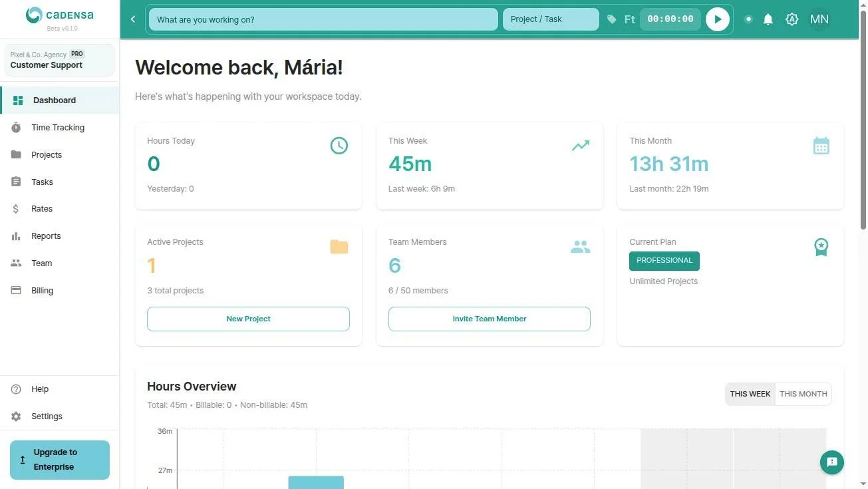Image resolution: width=868 pixels, height=489 pixels.
Task: Click the 'Hours Overview' heading
Action: coord(192,387)
